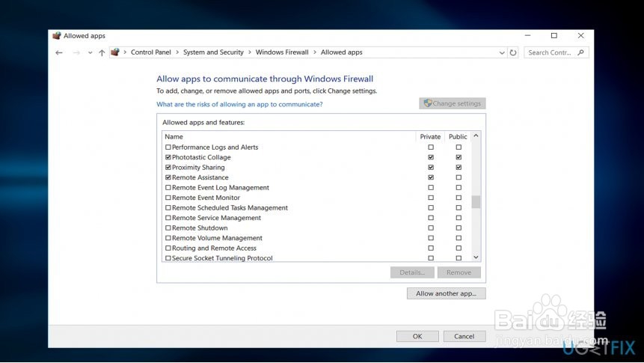Check Remote Service Management checkbox
This screenshot has height=363, width=644.
point(168,218)
